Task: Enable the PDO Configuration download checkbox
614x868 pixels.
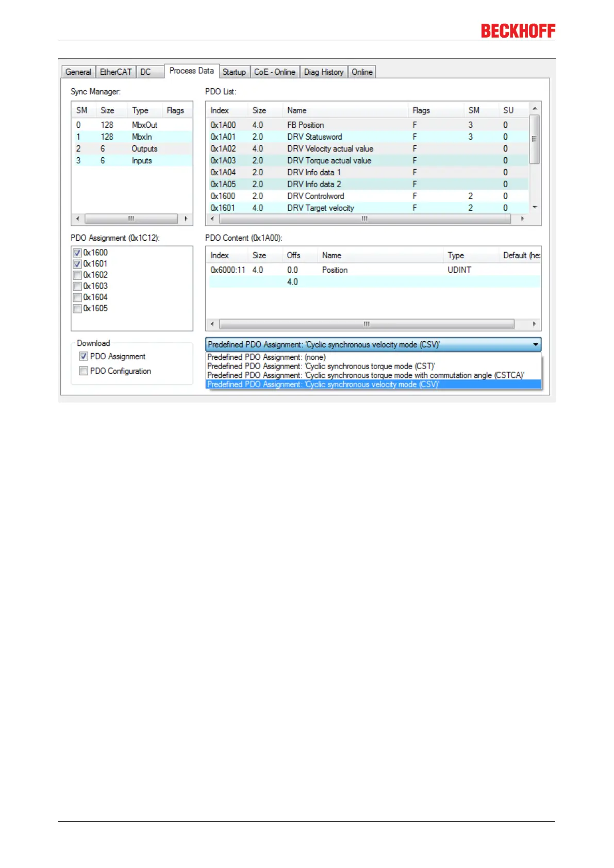Action: tap(84, 371)
